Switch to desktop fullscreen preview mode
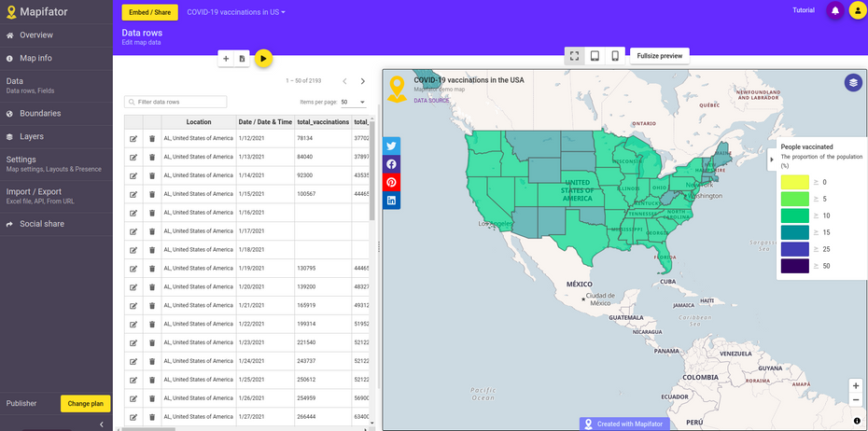Screen dimensions: 868x431 (x=575, y=56)
